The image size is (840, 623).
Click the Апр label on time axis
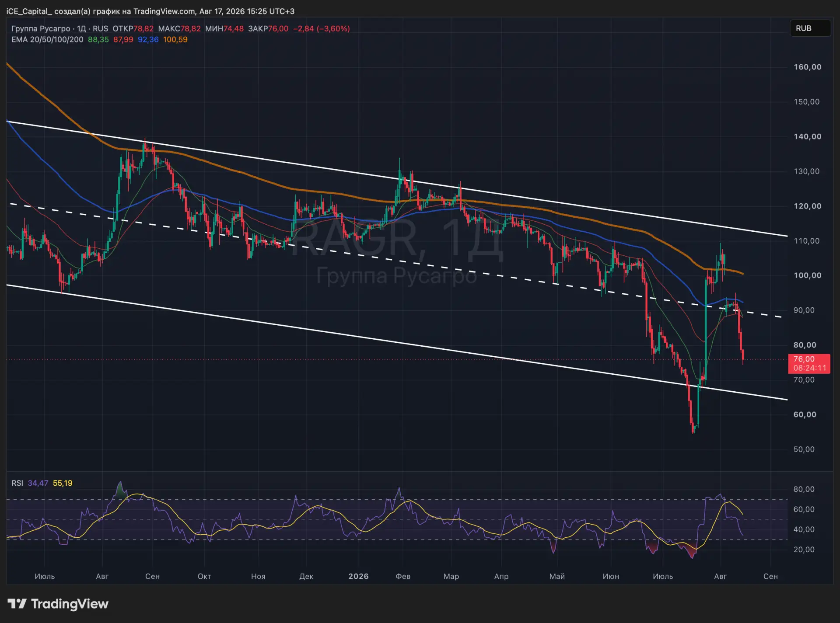tap(501, 576)
